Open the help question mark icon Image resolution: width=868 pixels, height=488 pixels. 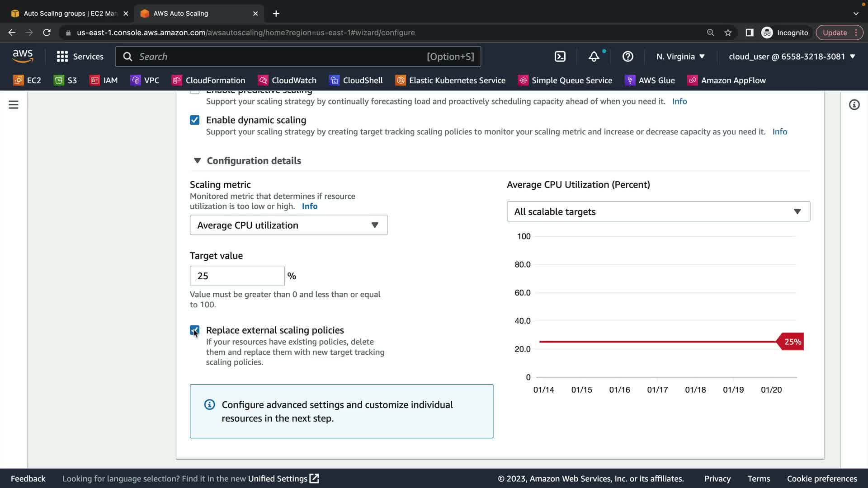pos(627,56)
